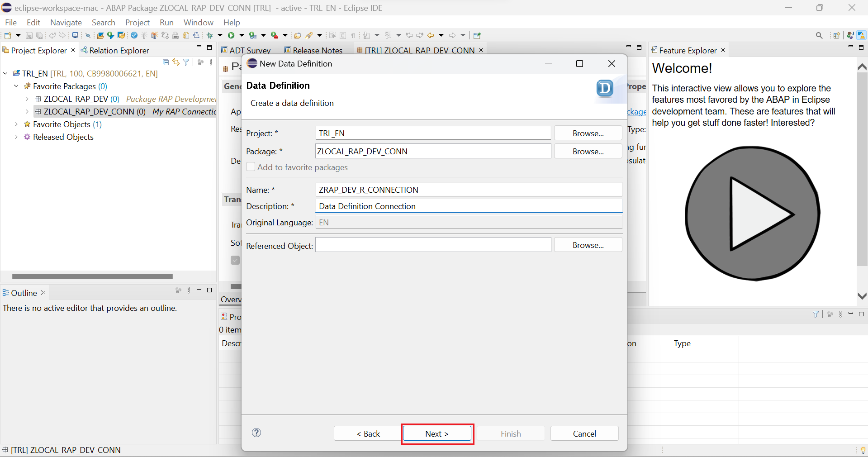Click the Search magnifier icon at top right
This screenshot has height=457, width=868.
coord(819,35)
